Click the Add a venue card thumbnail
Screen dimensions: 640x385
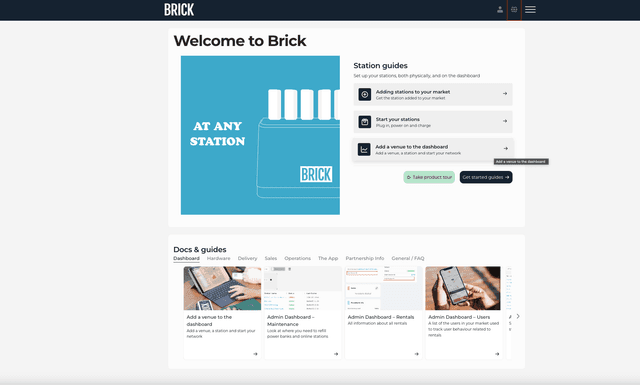(222, 288)
